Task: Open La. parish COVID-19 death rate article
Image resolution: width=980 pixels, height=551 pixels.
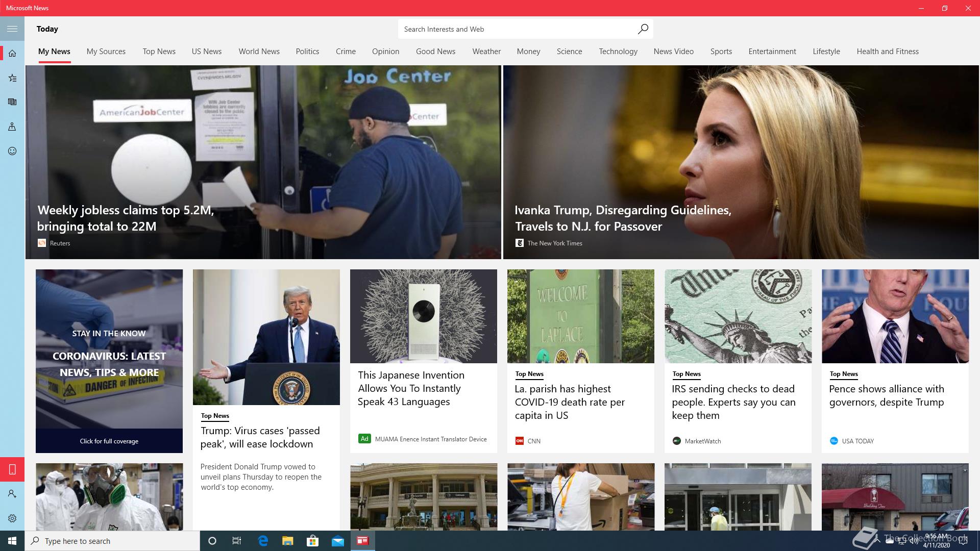Action: [570, 402]
